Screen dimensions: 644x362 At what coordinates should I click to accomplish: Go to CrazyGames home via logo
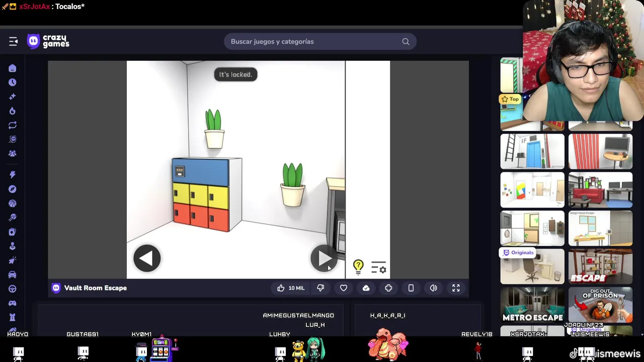coord(48,41)
